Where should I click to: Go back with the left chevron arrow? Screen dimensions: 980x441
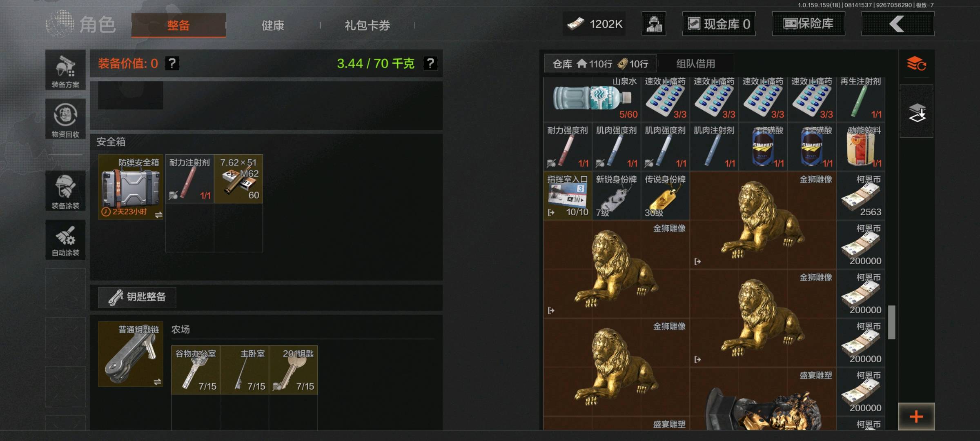(x=898, y=24)
